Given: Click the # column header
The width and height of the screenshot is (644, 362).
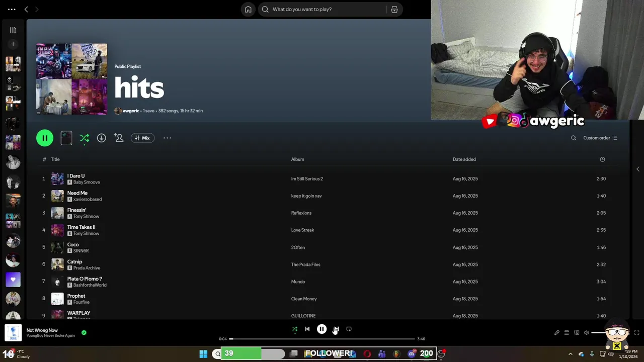Looking at the screenshot, I should 44,159.
